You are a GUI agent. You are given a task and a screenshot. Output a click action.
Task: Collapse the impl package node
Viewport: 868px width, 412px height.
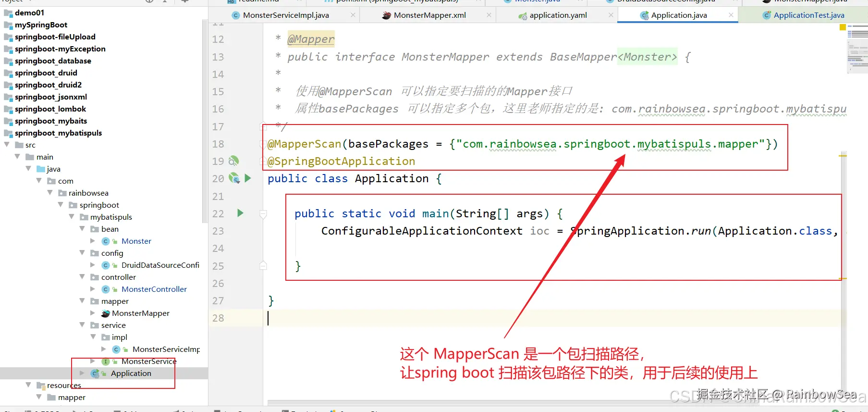point(93,337)
